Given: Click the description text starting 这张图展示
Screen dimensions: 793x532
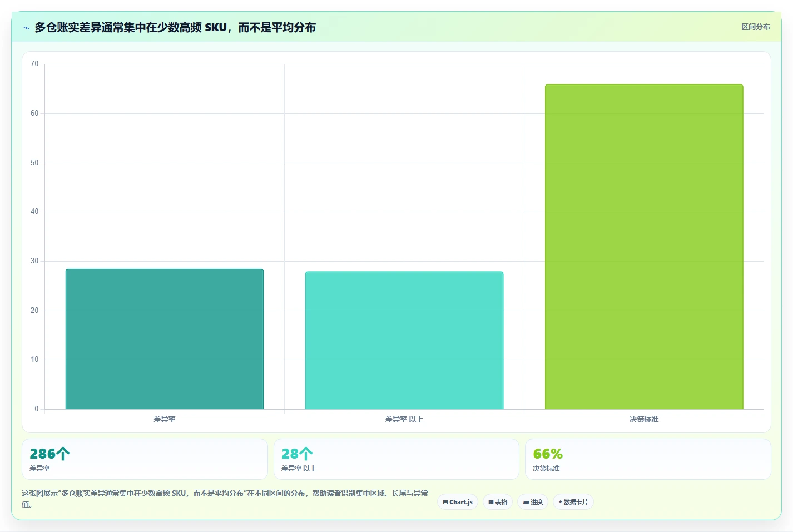Looking at the screenshot, I should click(225, 499).
